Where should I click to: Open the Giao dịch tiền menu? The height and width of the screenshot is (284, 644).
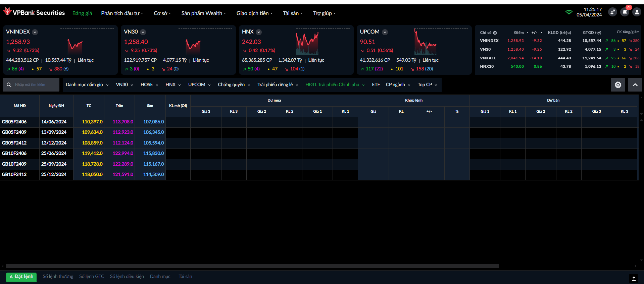tap(254, 13)
